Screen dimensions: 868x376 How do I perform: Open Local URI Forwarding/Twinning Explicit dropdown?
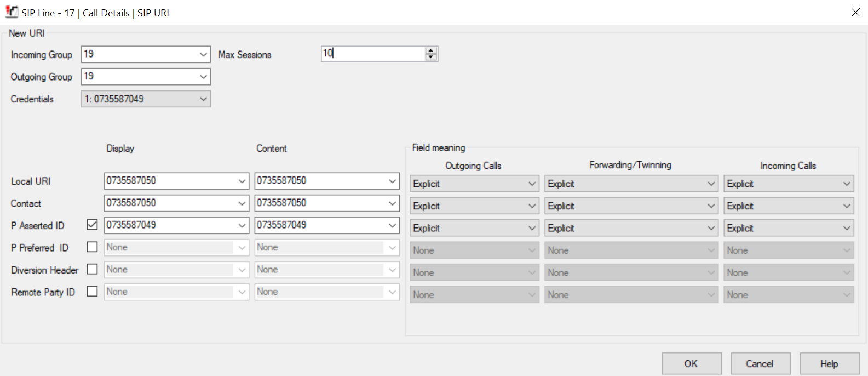click(x=631, y=184)
